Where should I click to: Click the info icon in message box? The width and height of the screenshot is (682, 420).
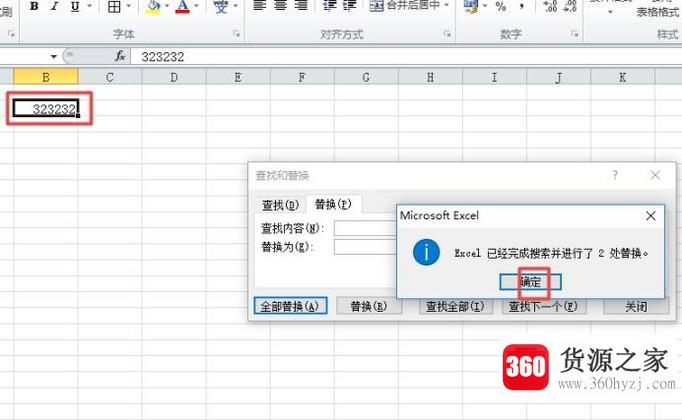[x=426, y=252]
